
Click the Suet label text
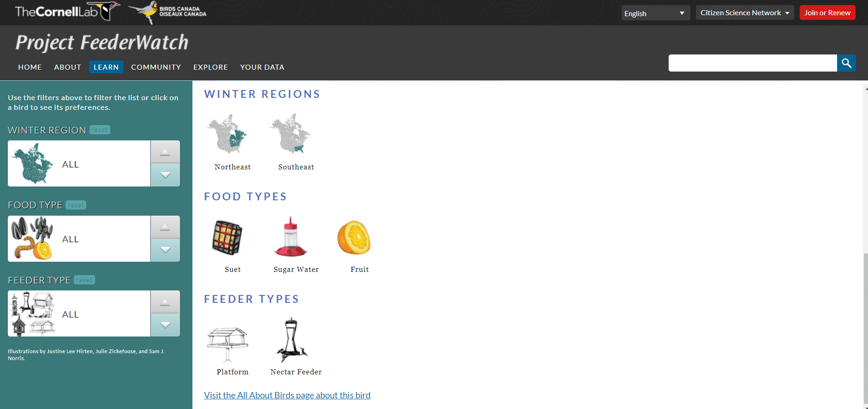233,270
